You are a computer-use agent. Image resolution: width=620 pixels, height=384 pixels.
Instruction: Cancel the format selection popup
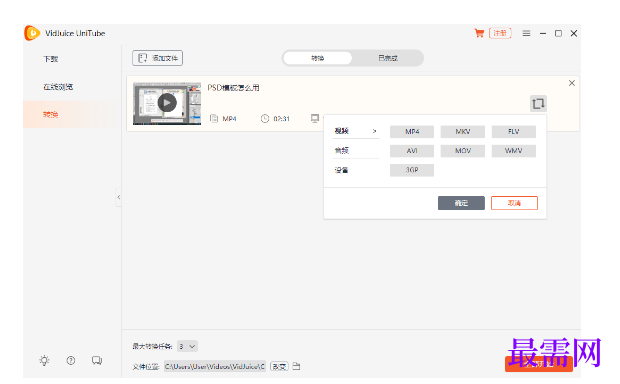click(514, 203)
